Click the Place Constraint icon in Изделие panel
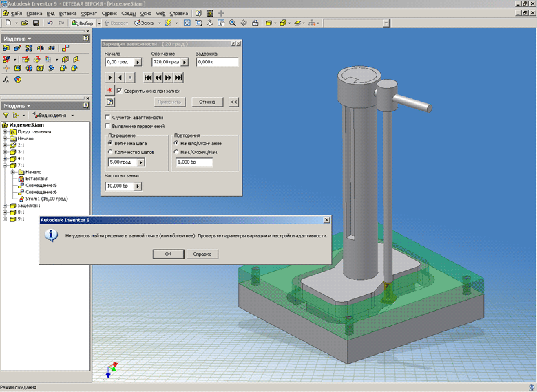 (65, 48)
